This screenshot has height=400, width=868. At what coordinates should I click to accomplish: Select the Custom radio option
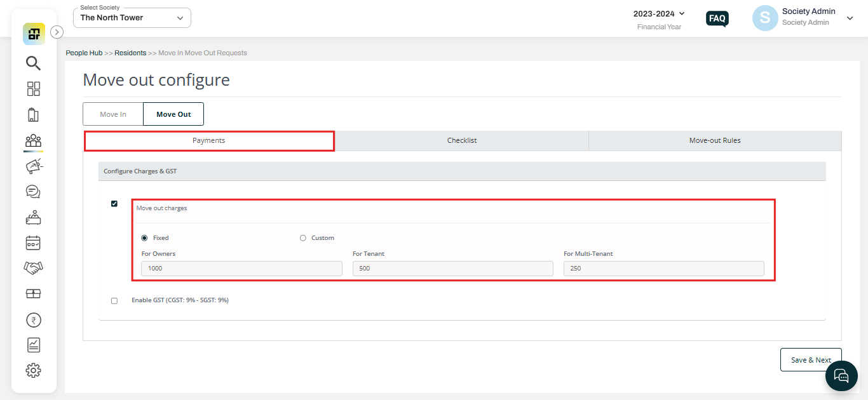[x=303, y=238]
